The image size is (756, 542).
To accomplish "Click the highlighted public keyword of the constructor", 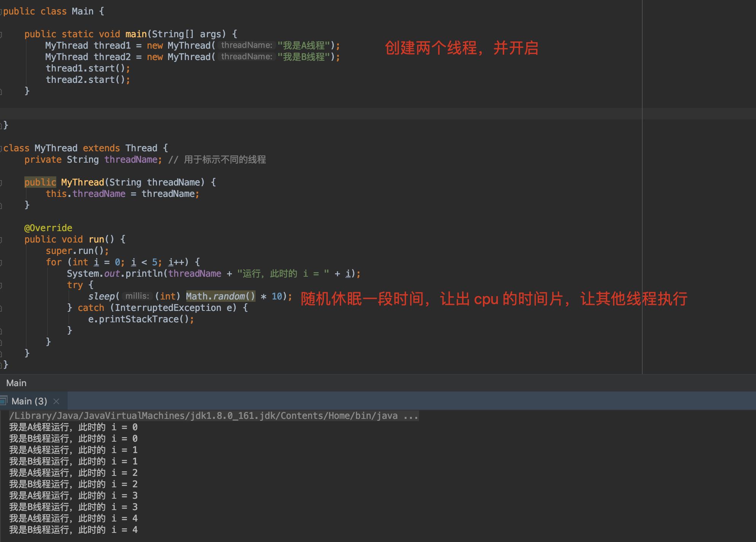I will (x=40, y=182).
